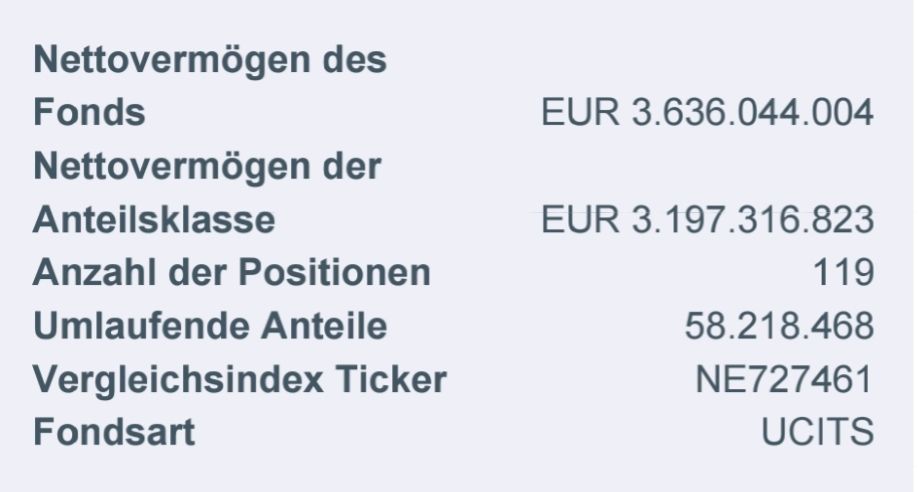This screenshot has height=492, width=918.
Task: Select the fund net assets value 3.636.044.004
Action: pos(752,113)
